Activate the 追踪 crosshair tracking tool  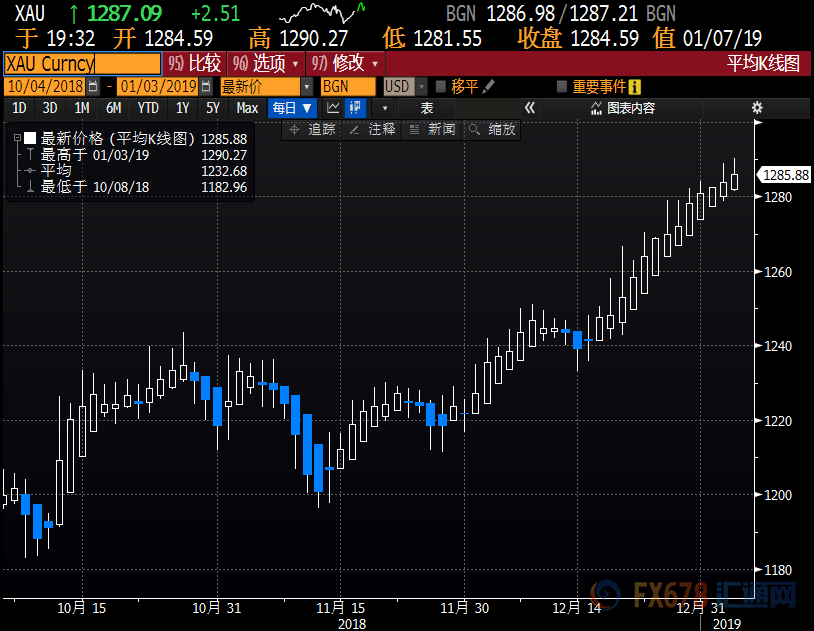313,129
